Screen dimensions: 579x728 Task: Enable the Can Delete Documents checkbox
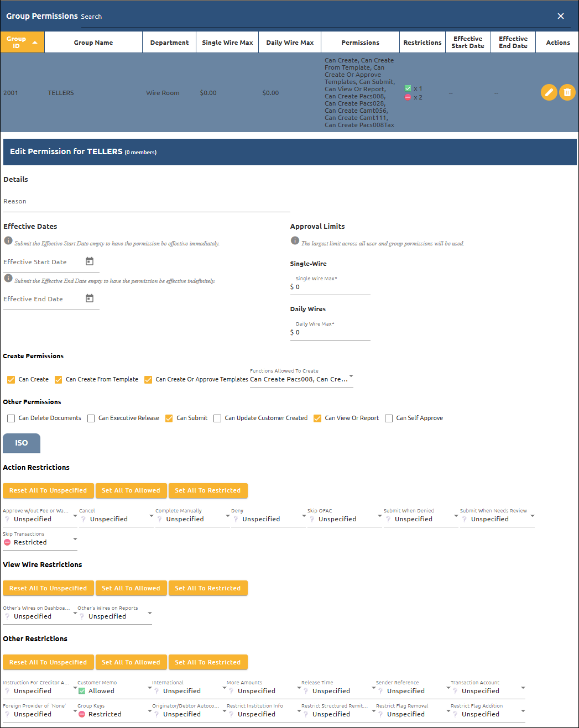11,418
